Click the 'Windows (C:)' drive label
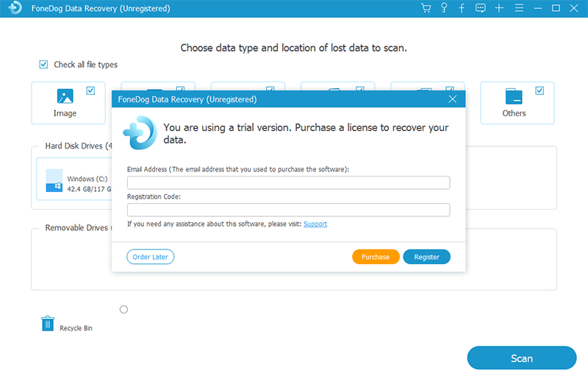The height and width of the screenshot is (384, 588). [87, 179]
